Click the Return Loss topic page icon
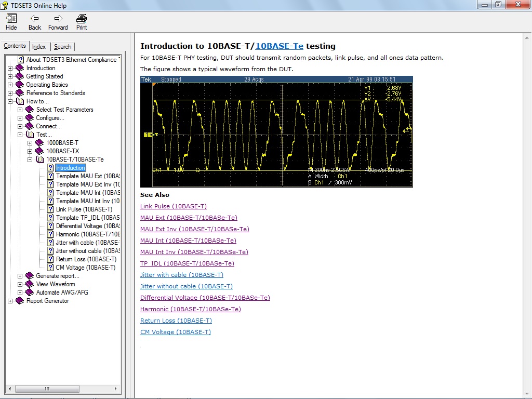Image resolution: width=532 pixels, height=399 pixels. coord(50,259)
